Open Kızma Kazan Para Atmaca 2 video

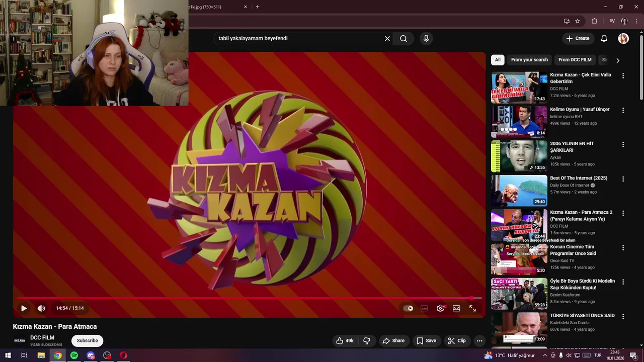click(x=519, y=225)
